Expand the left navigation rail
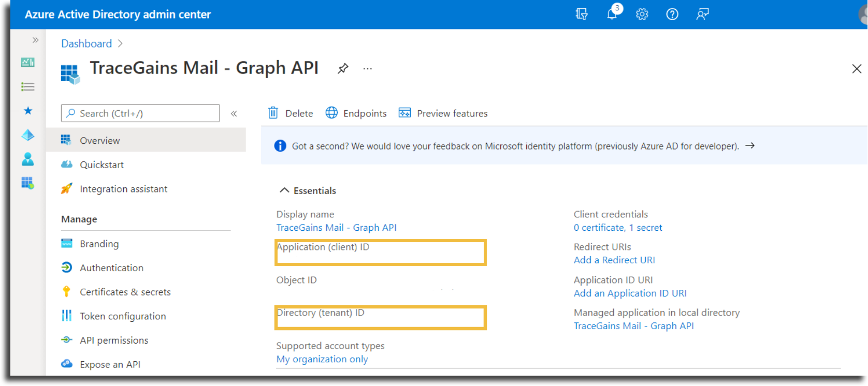The image size is (868, 386). (x=35, y=40)
